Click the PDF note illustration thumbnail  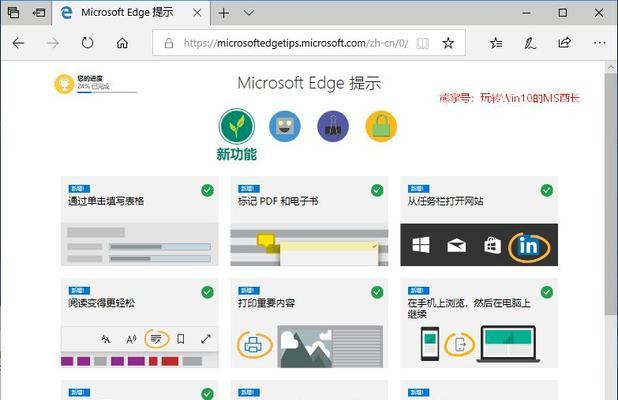[x=309, y=246]
